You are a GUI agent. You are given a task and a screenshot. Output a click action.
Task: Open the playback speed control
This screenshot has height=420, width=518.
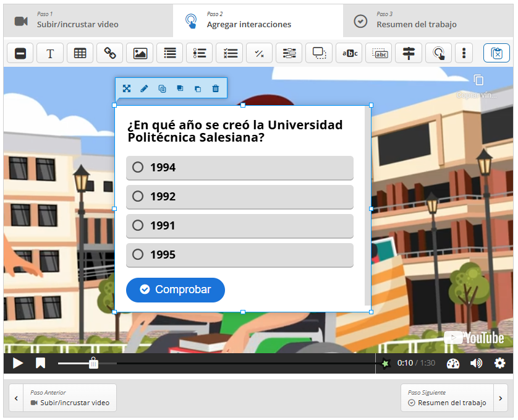coord(453,363)
